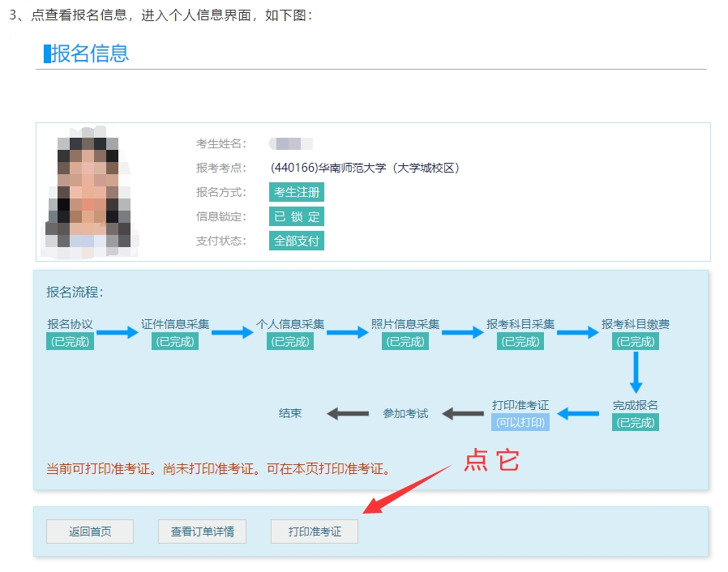The image size is (728, 572).
Task: Click the 可以打印 status badge
Action: [520, 422]
